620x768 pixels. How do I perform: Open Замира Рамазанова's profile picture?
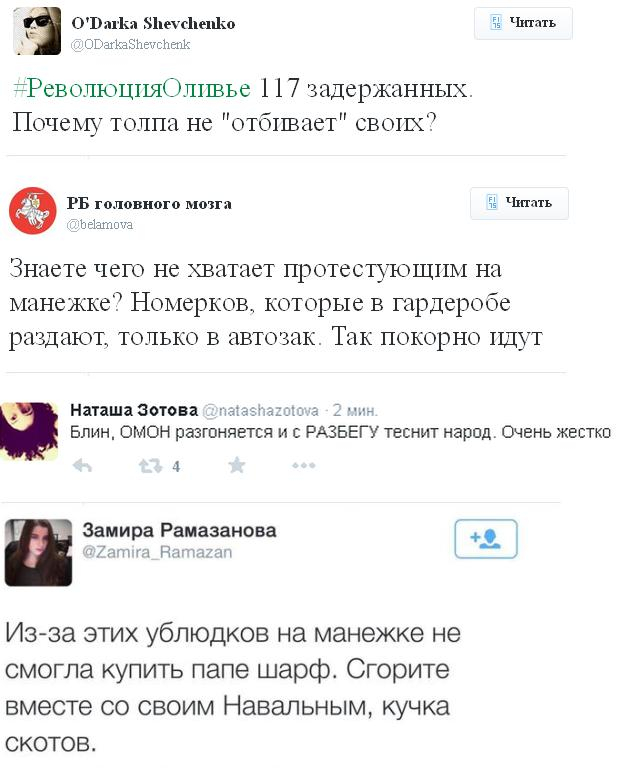38,552
